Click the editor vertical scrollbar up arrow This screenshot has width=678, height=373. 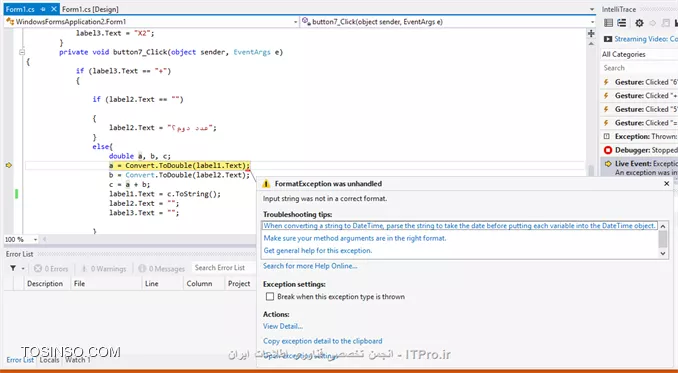coord(591,44)
